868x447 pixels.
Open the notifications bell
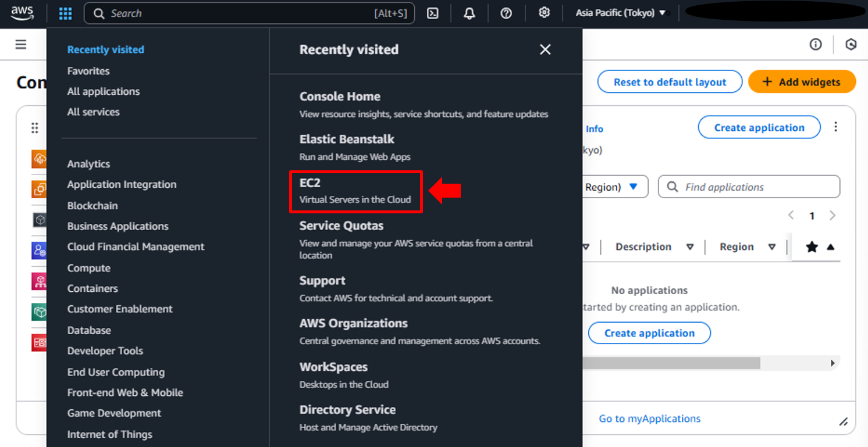[469, 13]
